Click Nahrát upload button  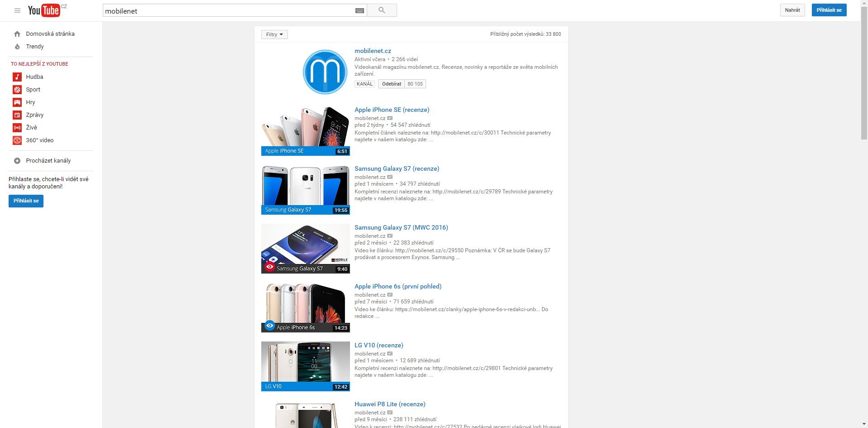tap(792, 10)
